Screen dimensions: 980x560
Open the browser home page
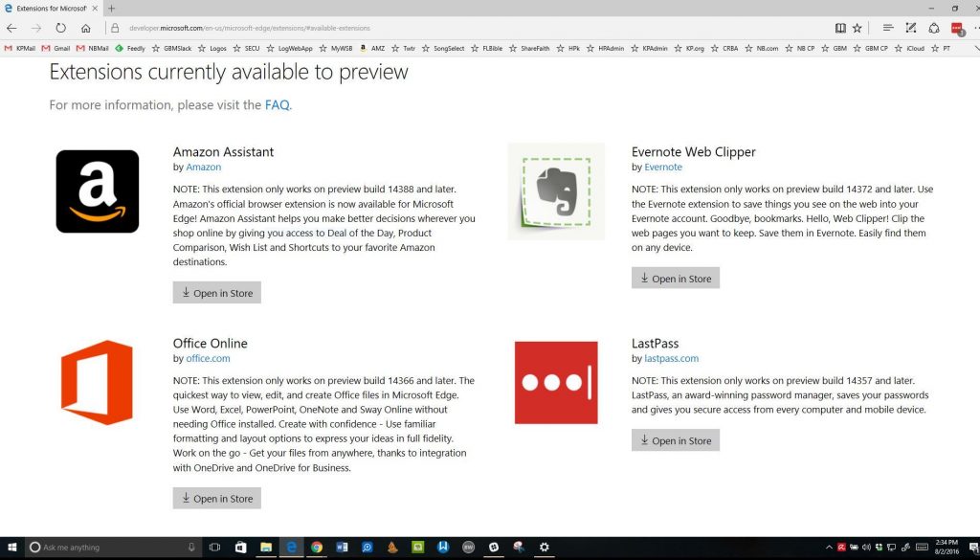point(86,28)
